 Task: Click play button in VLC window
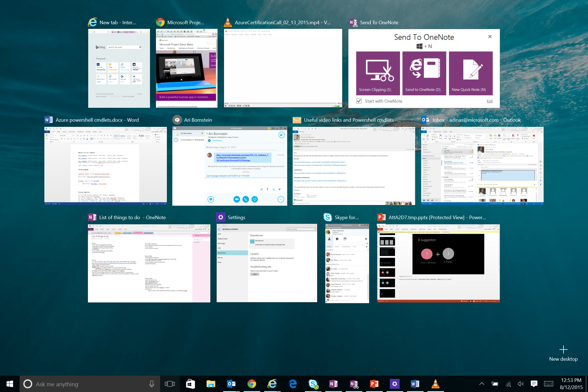coord(226,106)
